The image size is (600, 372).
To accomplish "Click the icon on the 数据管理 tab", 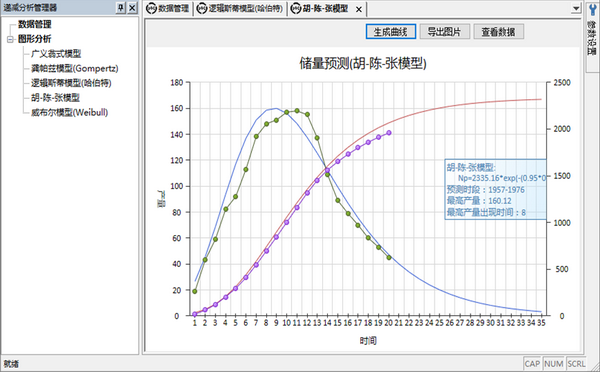I will pyautogui.click(x=152, y=8).
